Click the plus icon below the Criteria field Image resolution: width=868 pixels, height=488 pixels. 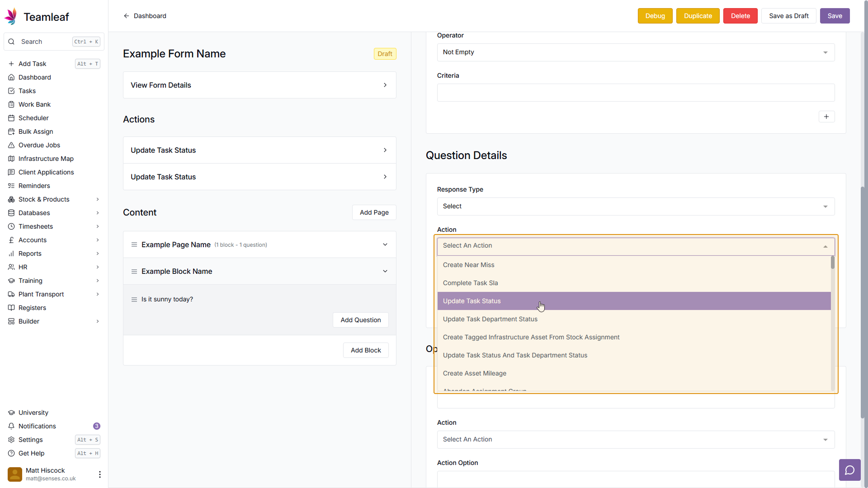(826, 117)
